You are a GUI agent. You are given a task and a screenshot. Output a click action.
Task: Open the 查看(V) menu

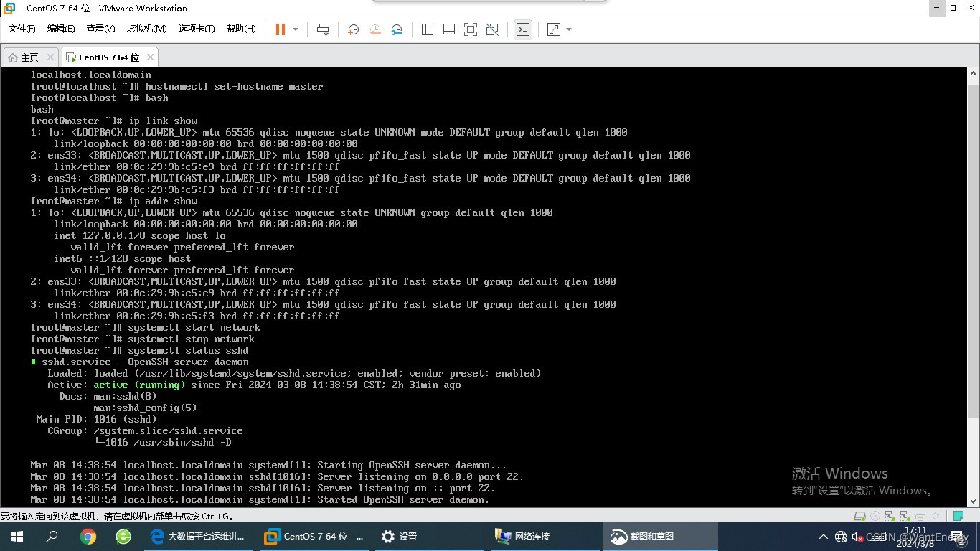100,29
